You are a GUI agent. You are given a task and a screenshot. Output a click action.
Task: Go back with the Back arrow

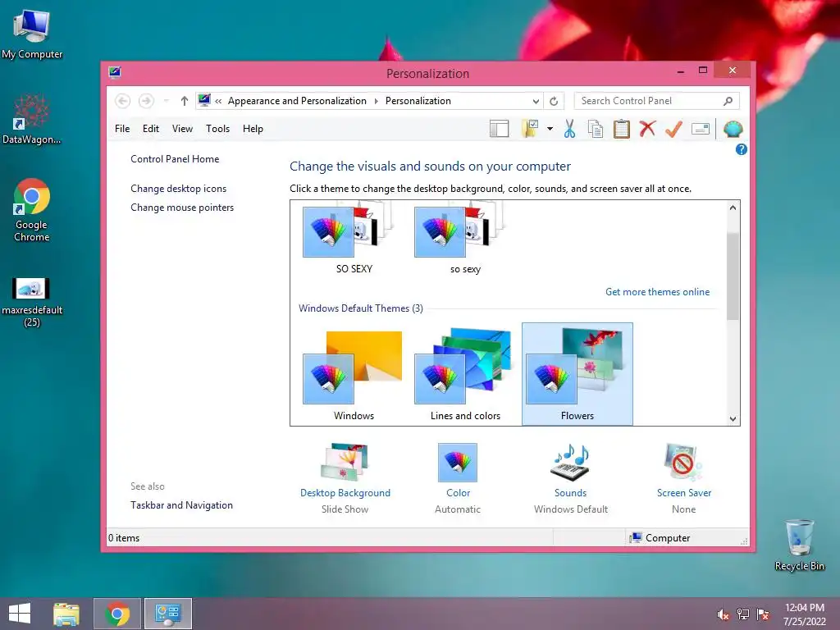(x=123, y=101)
